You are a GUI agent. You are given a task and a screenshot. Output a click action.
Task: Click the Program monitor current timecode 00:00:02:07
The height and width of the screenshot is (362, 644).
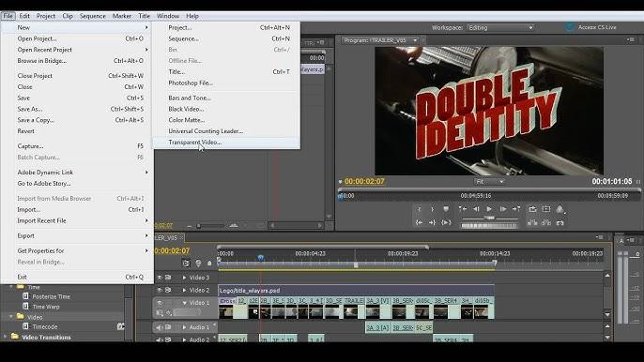(x=364, y=181)
